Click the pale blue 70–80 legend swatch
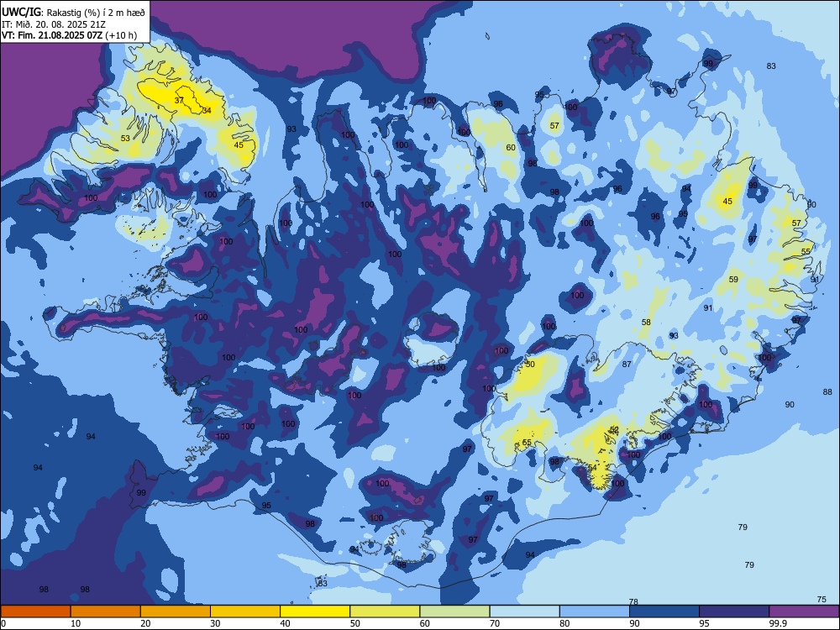 (x=524, y=612)
